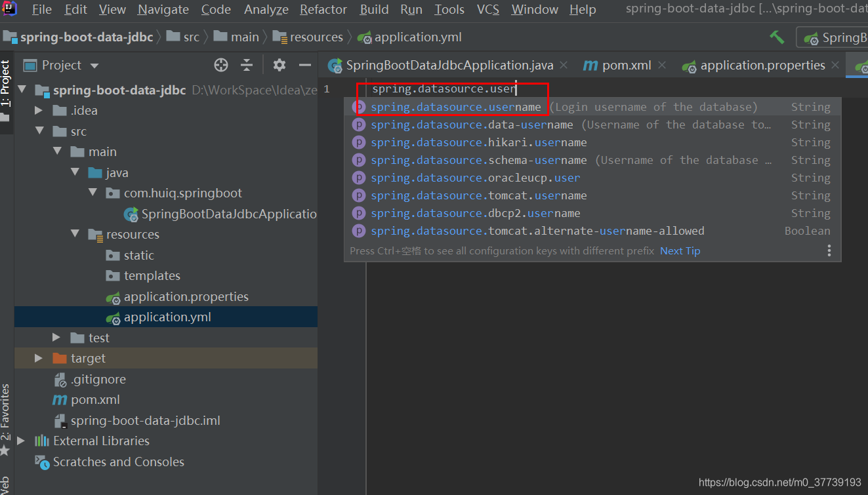Viewport: 868px width, 495px height.
Task: Open the Analyze menu
Action: point(266,9)
